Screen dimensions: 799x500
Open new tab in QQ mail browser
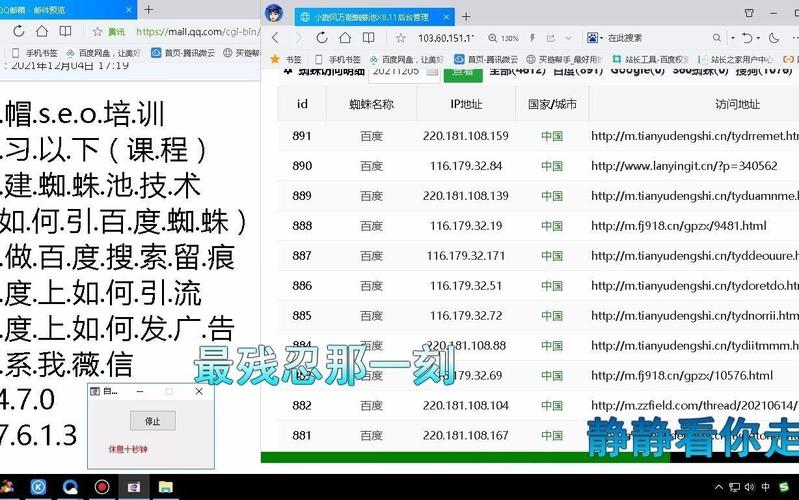148,9
